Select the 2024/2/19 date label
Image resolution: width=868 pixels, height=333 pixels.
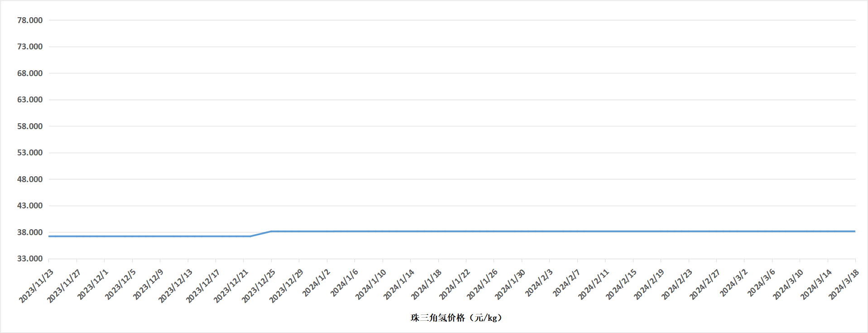649,284
